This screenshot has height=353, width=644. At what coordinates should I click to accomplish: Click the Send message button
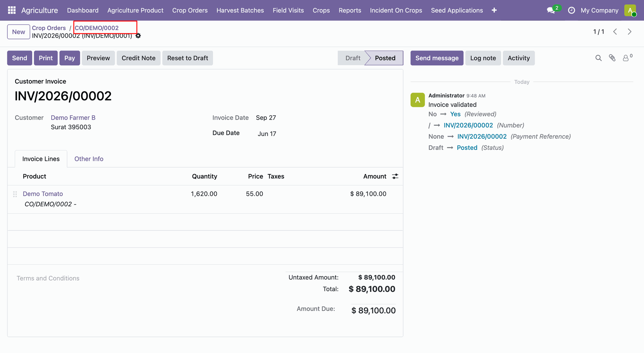click(x=437, y=58)
